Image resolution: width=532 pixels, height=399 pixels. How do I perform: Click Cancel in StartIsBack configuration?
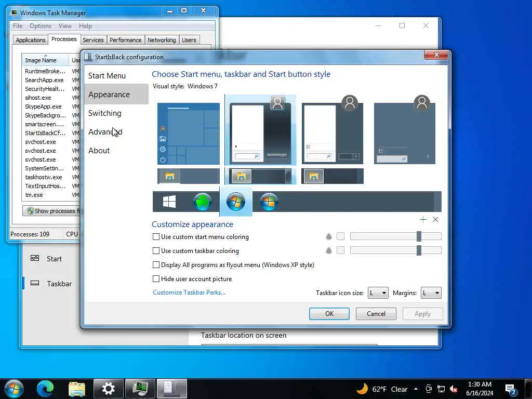(x=376, y=313)
